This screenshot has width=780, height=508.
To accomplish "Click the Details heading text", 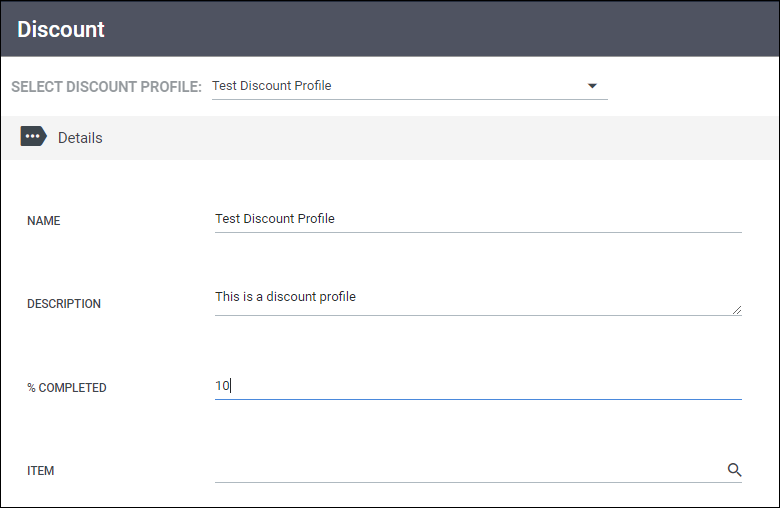I will [80, 138].
